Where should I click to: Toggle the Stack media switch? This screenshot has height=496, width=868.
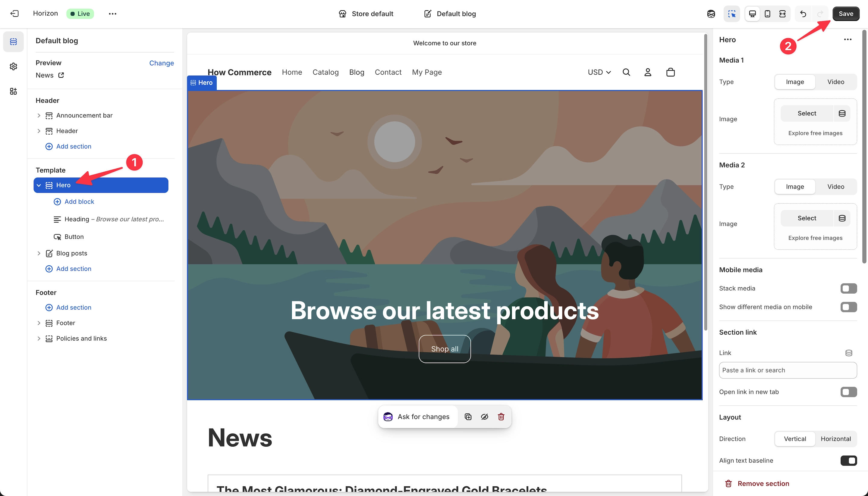[x=849, y=289]
